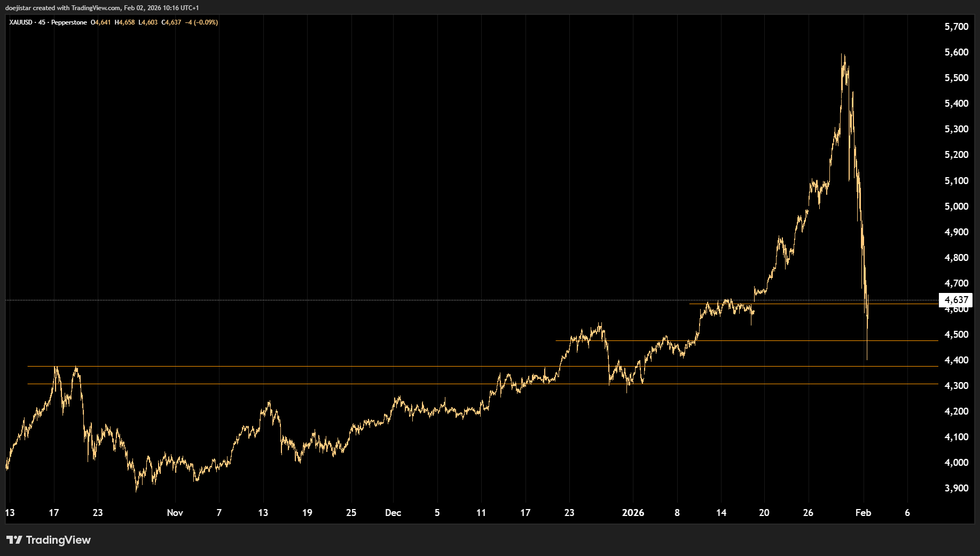Click the 2026 label on time axis
Screen dimensions: 980x556
pos(633,513)
